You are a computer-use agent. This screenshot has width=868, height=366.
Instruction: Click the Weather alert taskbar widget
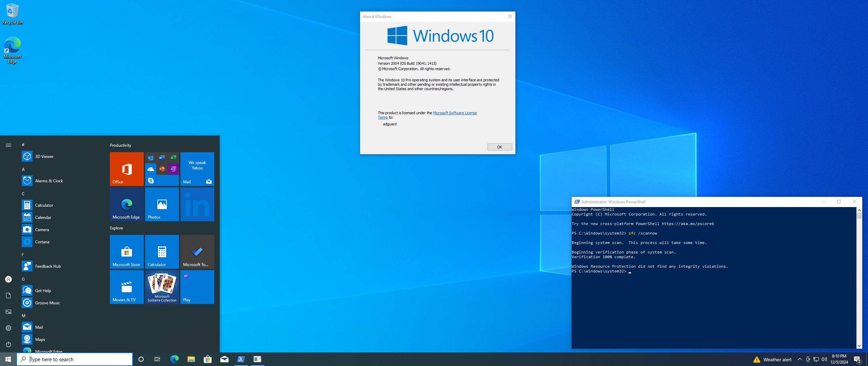(773, 360)
